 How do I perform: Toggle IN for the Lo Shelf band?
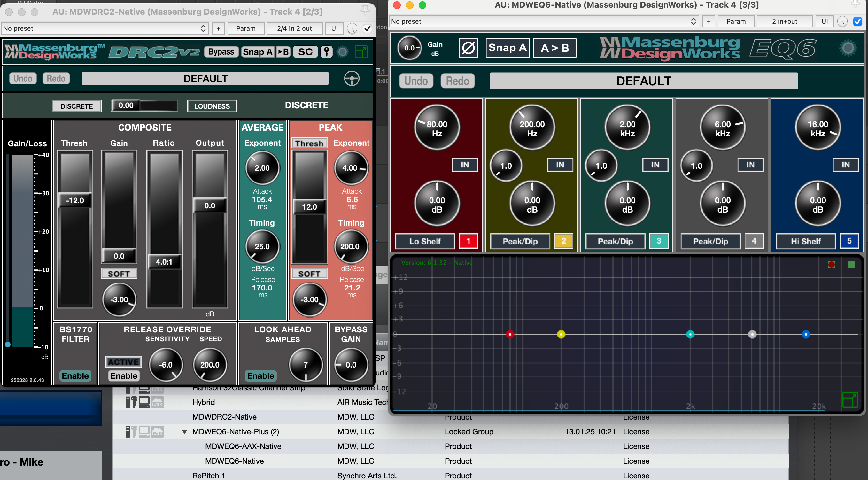[465, 165]
